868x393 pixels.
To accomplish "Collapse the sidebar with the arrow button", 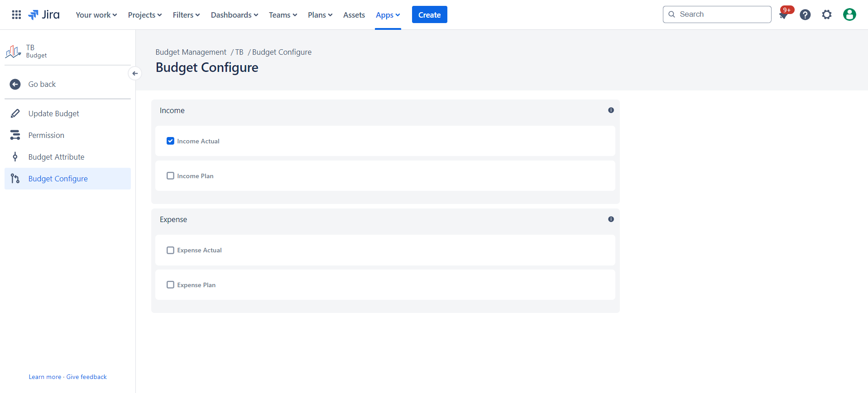I will point(135,73).
